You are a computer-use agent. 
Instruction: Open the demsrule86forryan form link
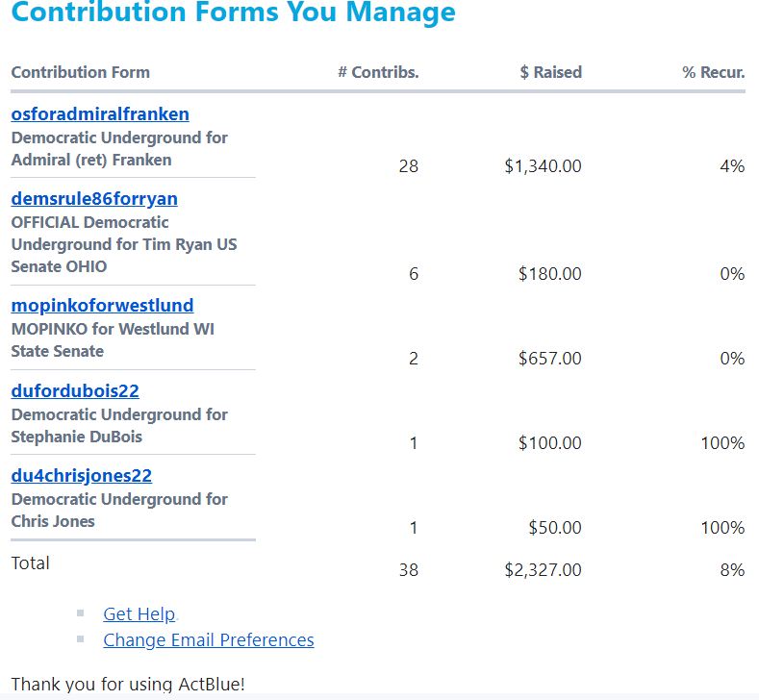[94, 199]
